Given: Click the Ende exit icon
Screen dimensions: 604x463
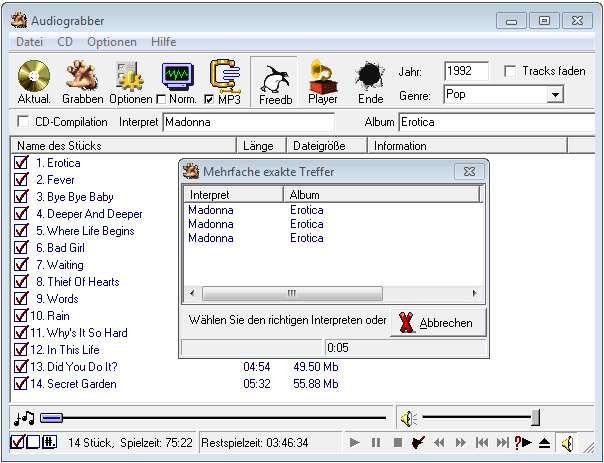Looking at the screenshot, I should click(x=370, y=78).
